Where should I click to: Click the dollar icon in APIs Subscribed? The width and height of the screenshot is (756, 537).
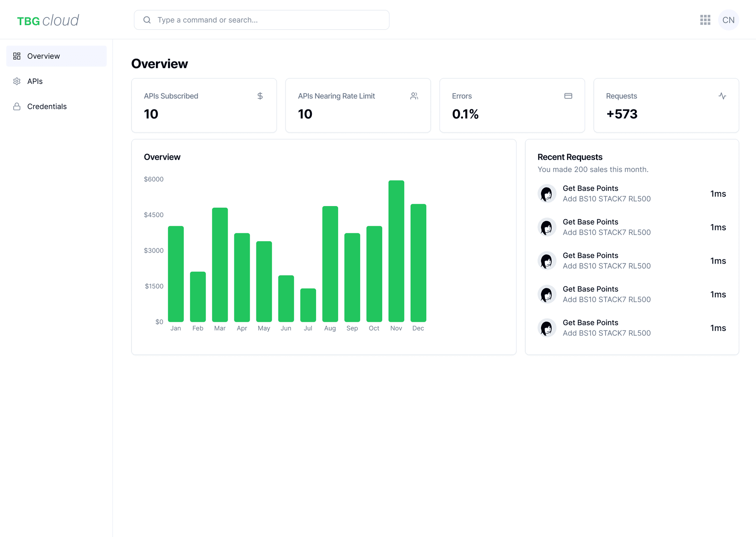[260, 96]
